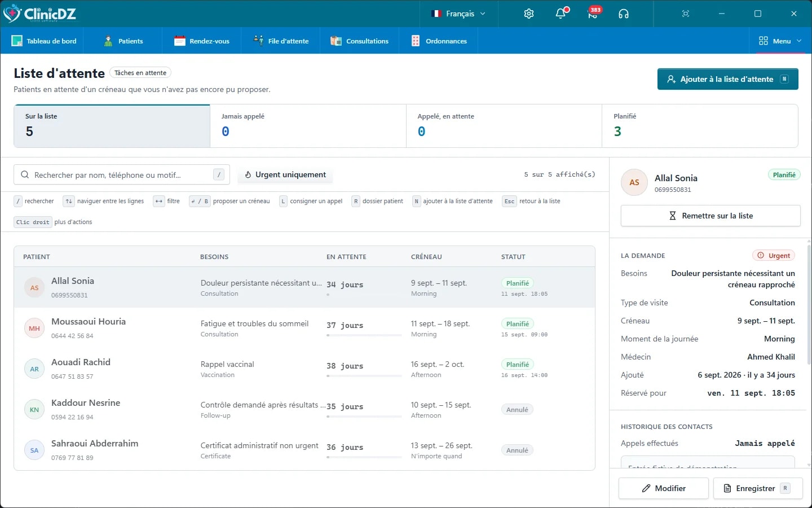Select the Appelé, en attente card

pyautogui.click(x=504, y=126)
